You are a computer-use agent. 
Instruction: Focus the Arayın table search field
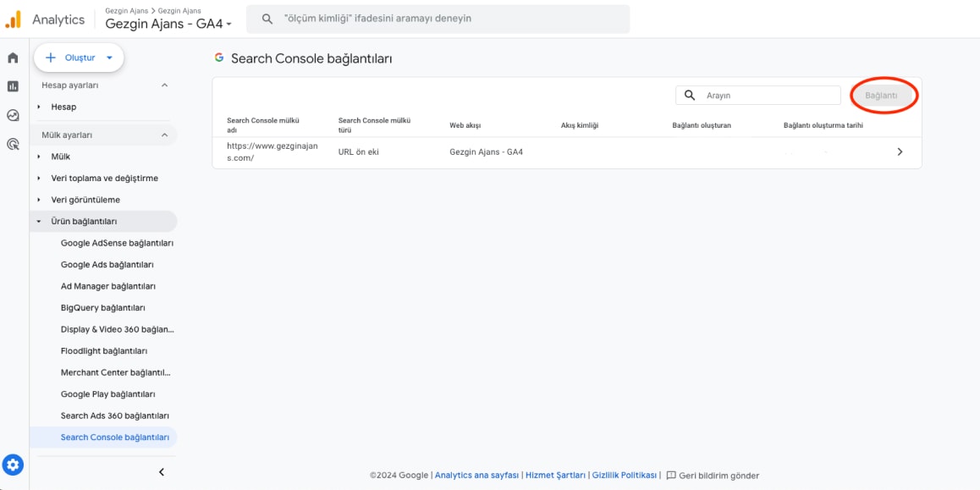point(758,96)
